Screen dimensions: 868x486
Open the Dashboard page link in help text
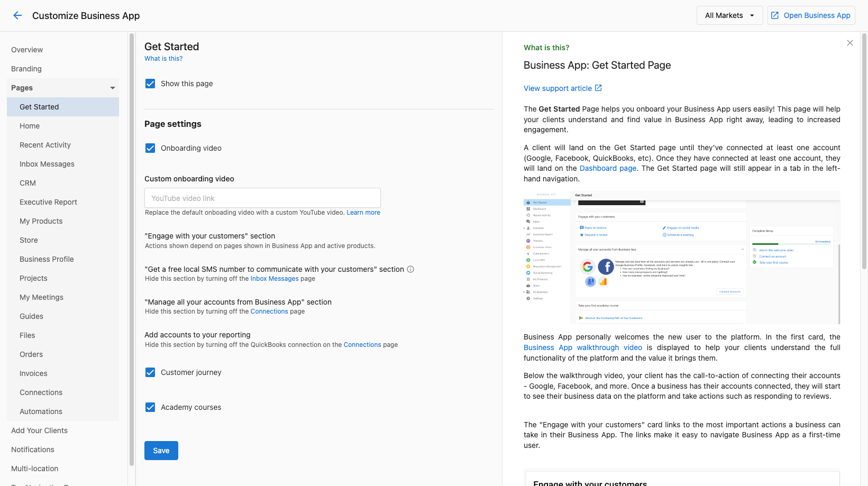point(608,168)
